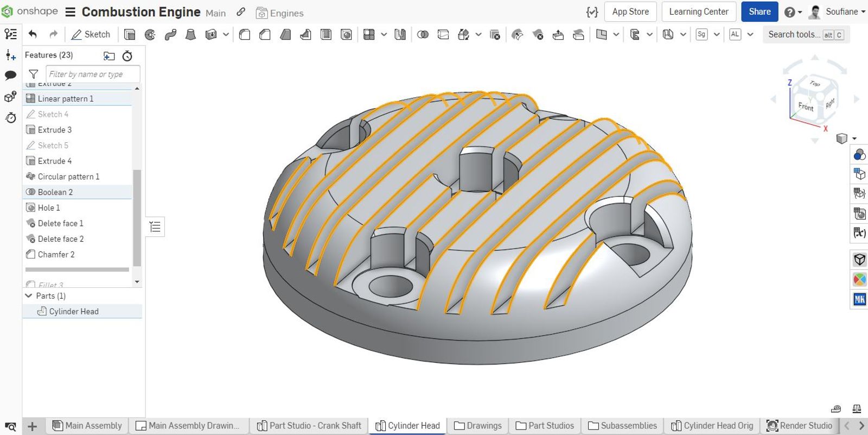Select the Revolve tool
This screenshot has height=435, width=868.
[x=150, y=35]
